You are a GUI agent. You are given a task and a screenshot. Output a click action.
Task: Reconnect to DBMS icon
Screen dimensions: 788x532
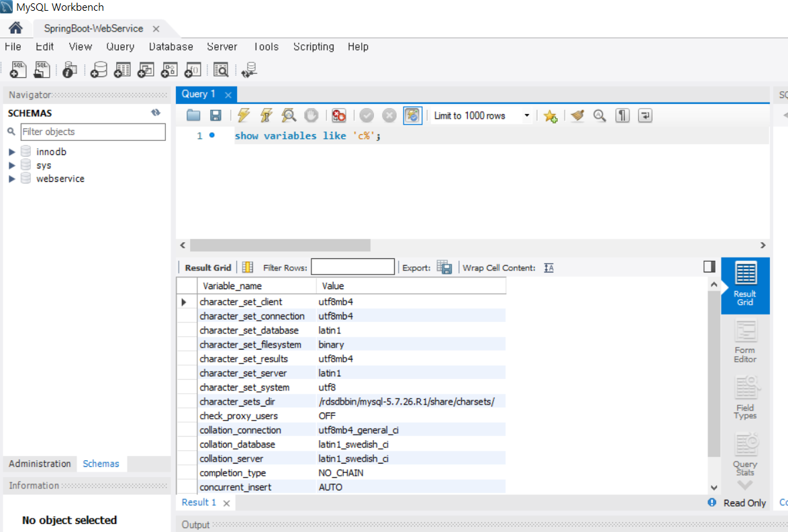coord(249,70)
